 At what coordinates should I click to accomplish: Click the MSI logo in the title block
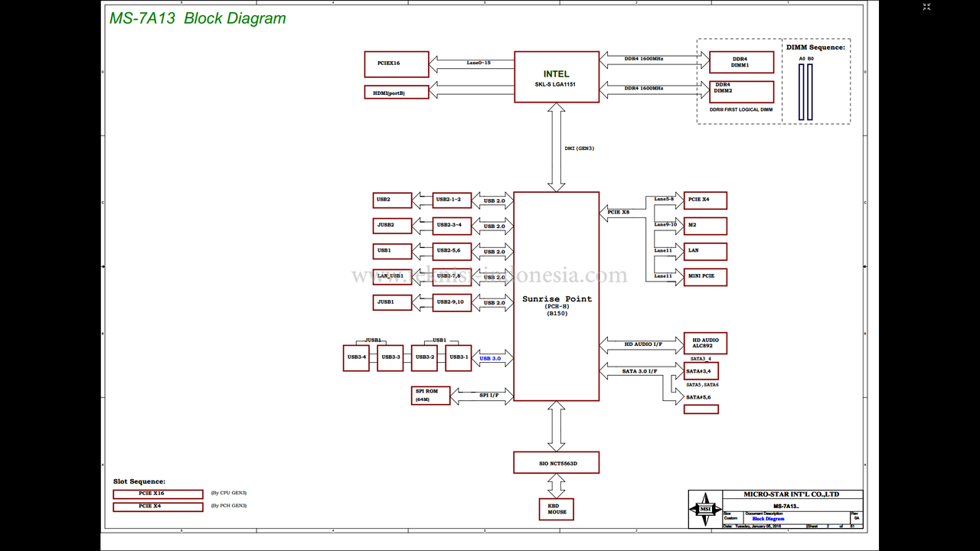[x=705, y=509]
